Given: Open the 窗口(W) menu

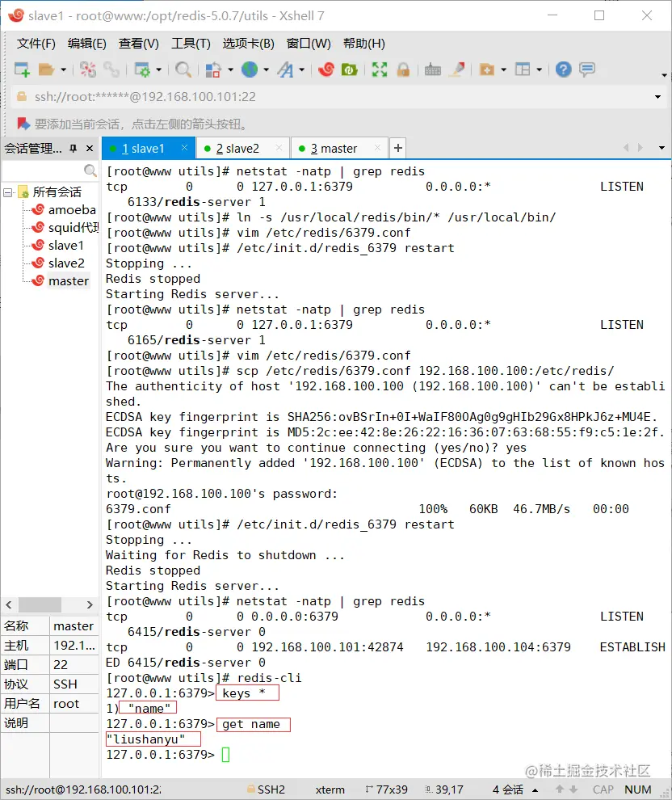Looking at the screenshot, I should point(309,44).
